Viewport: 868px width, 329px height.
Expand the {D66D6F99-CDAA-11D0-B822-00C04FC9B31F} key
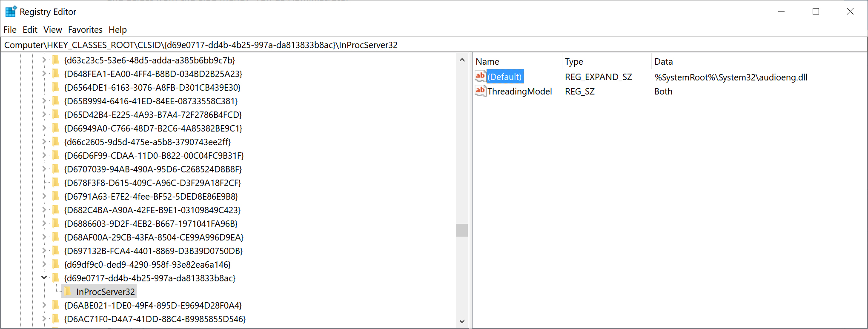pos(44,155)
